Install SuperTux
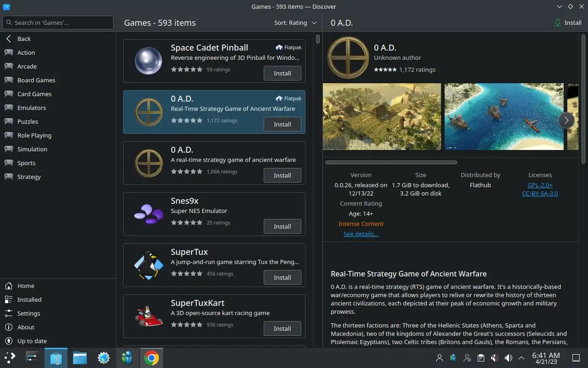This screenshot has width=588, height=368. [x=283, y=277]
